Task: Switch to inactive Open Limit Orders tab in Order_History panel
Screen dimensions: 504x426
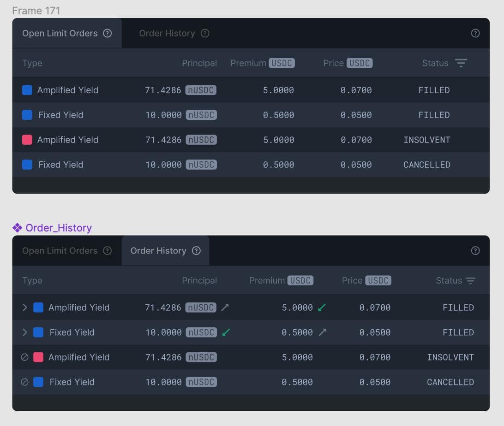Action: coord(60,251)
